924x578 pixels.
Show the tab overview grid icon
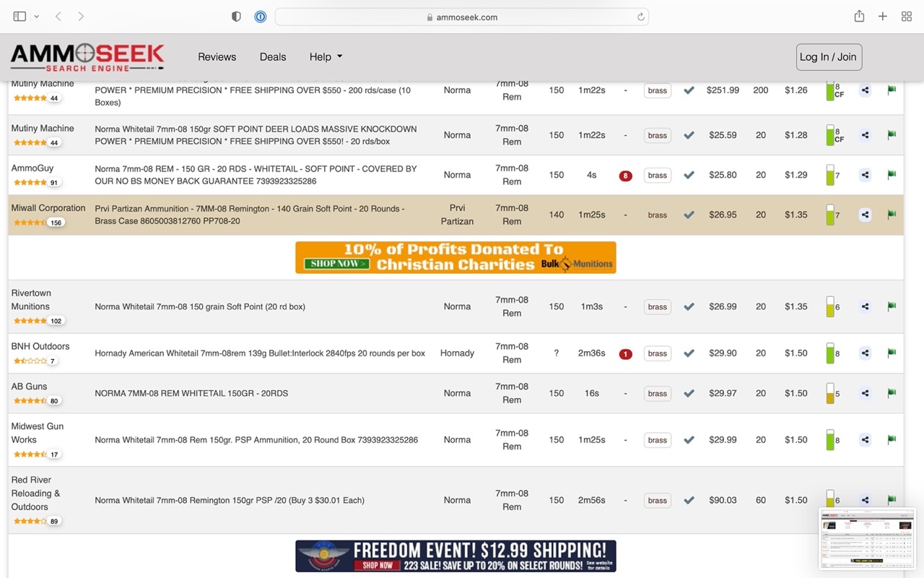pos(907,17)
